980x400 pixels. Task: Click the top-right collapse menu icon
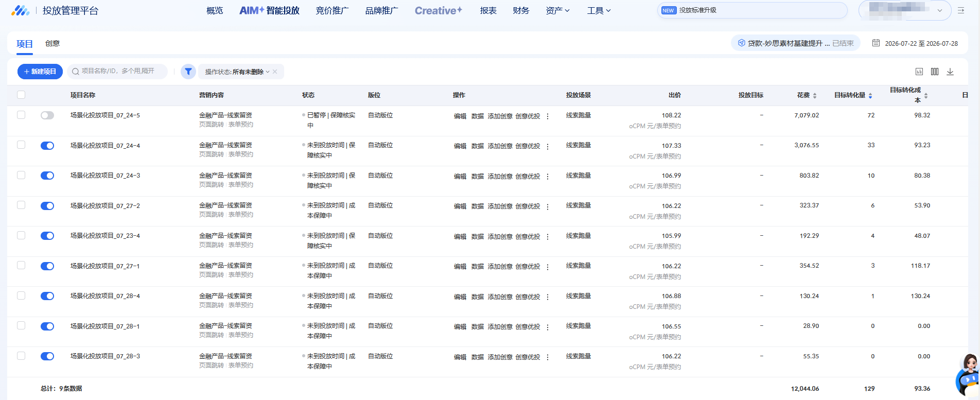961,10
